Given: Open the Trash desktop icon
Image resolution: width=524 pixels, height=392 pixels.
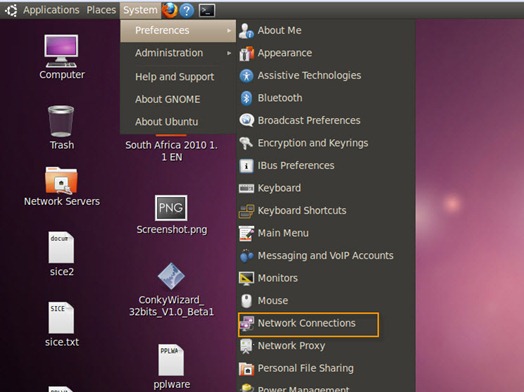Looking at the screenshot, I should (61, 121).
